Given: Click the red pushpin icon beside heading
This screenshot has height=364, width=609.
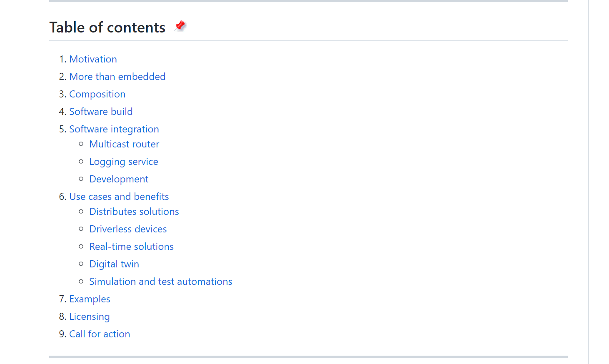Looking at the screenshot, I should (x=180, y=26).
